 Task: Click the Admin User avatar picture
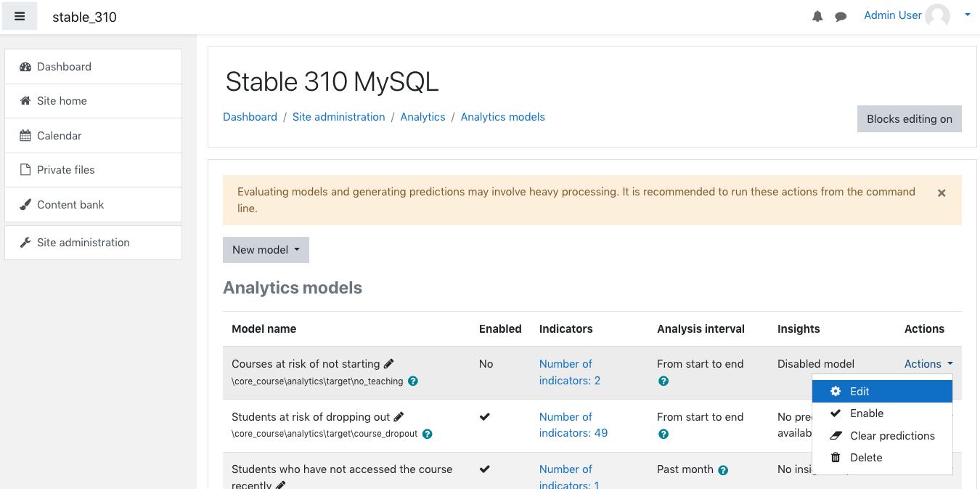pos(937,16)
